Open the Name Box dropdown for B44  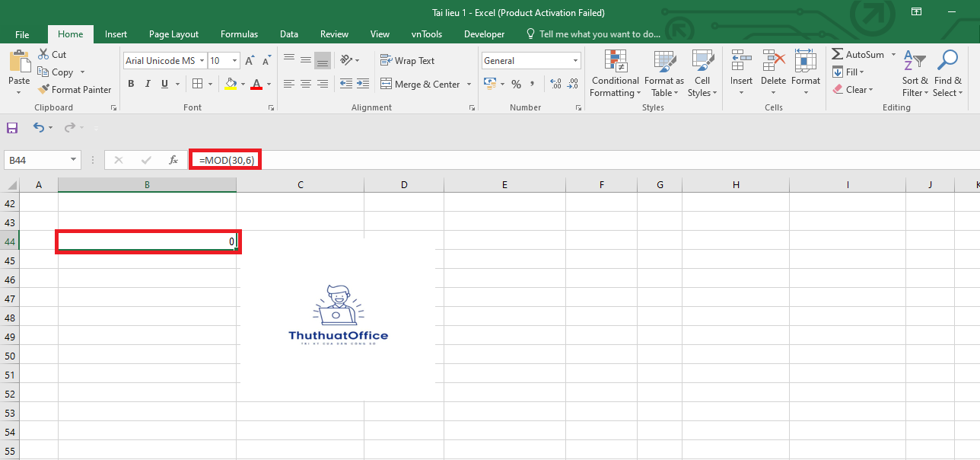[x=74, y=160]
